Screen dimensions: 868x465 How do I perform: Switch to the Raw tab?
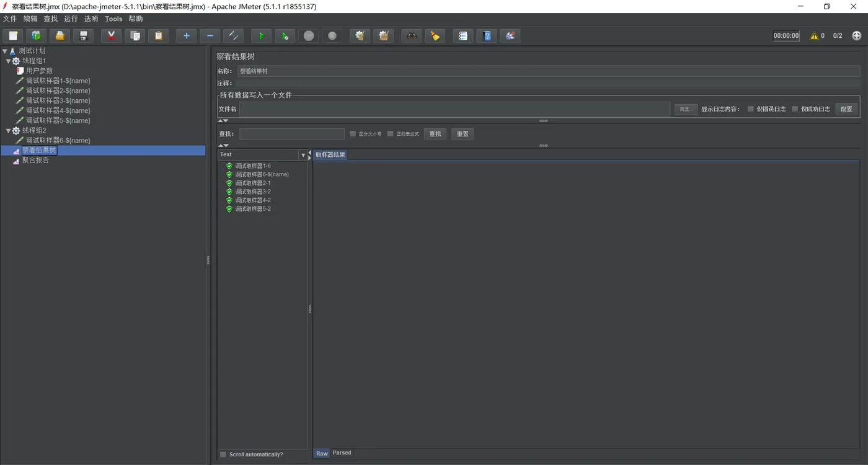[x=322, y=453]
